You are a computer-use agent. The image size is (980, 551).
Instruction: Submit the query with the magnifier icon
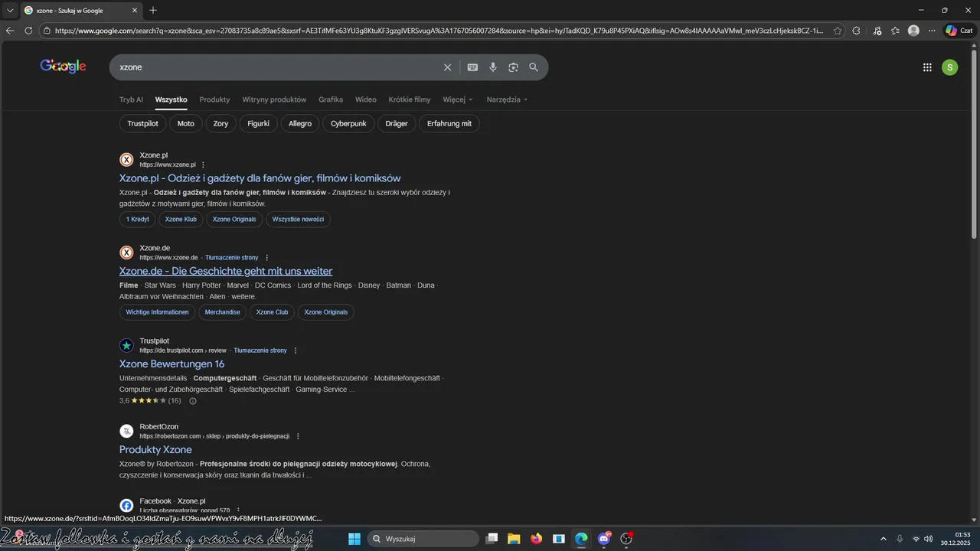click(x=534, y=67)
